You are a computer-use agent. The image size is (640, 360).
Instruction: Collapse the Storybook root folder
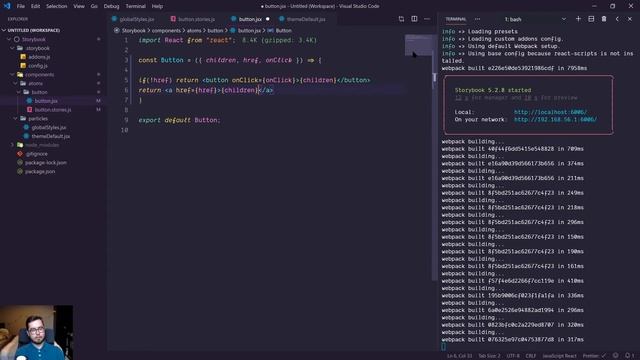click(34, 39)
